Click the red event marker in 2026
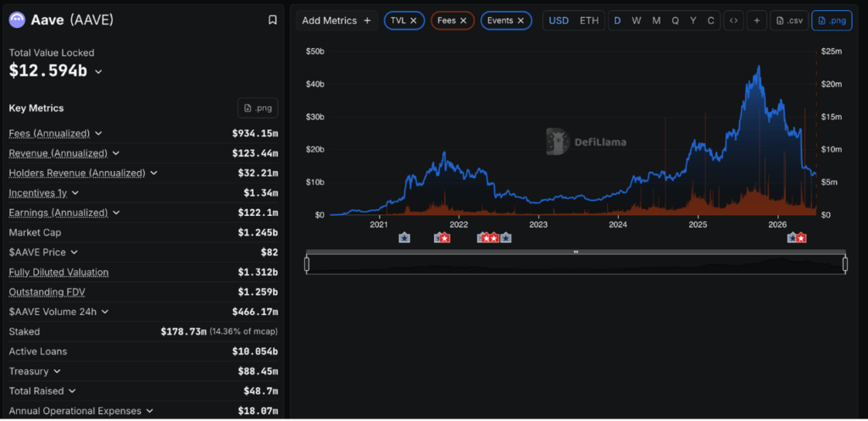 (801, 238)
